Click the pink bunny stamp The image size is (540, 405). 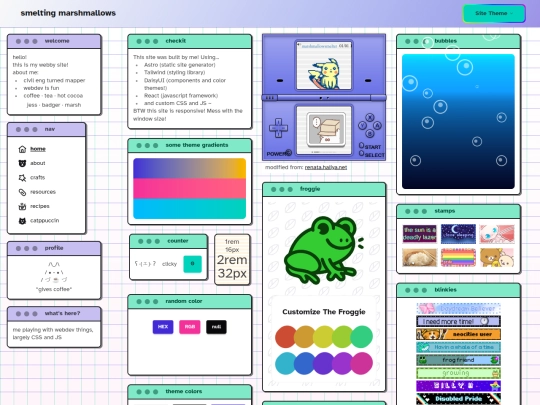coord(497,234)
